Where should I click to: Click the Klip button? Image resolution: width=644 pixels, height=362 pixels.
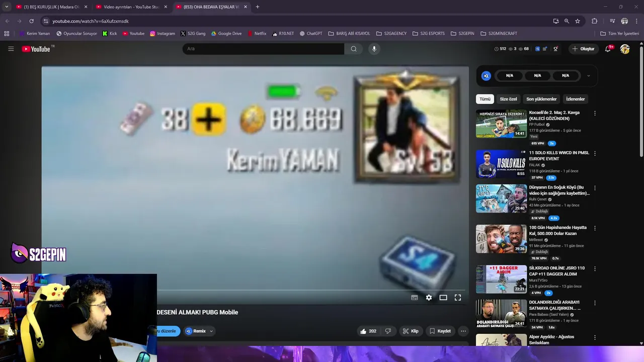411,331
